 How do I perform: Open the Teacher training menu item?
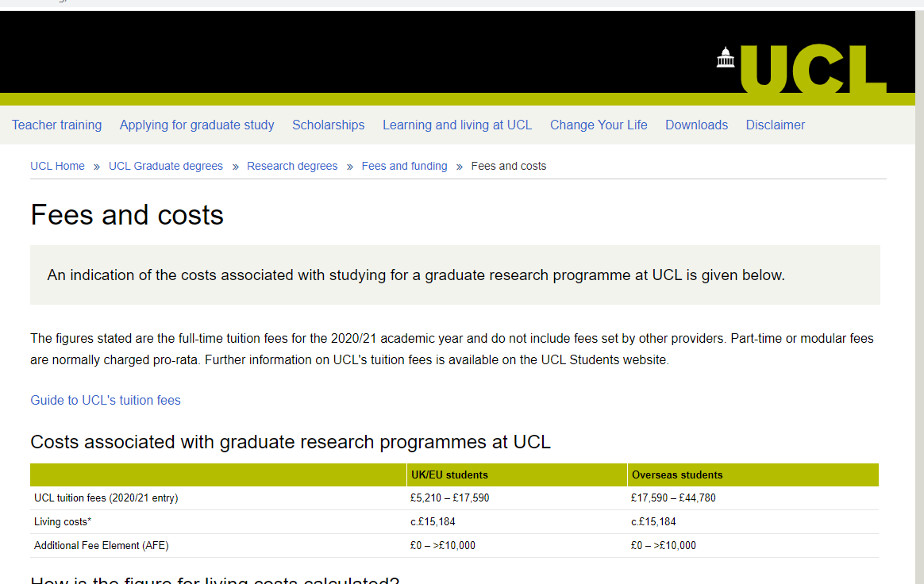[56, 125]
